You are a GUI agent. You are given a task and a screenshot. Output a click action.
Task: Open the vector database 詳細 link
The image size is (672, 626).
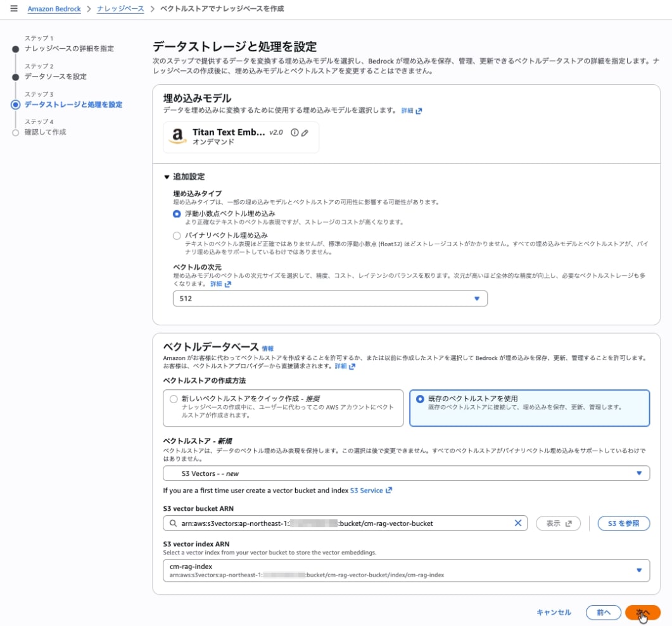(345, 366)
